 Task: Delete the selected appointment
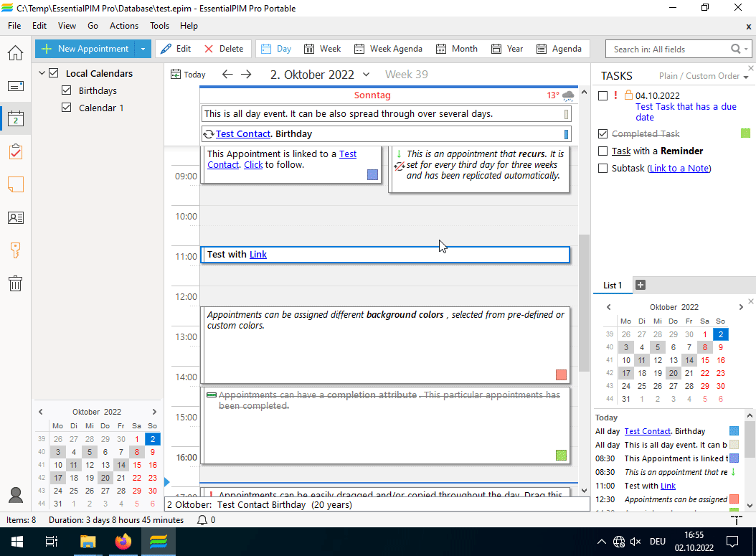coord(224,49)
